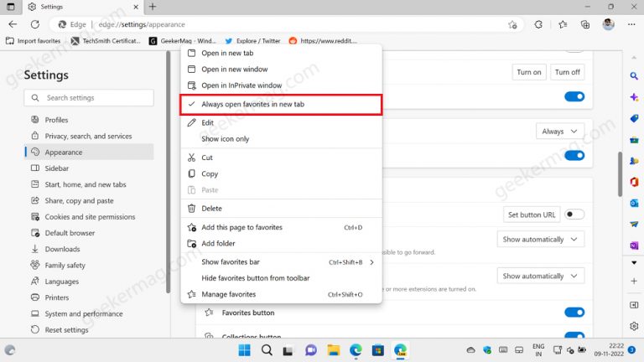This screenshot has width=644, height=362.
Task: Select Add folder menu entry
Action: click(x=281, y=243)
